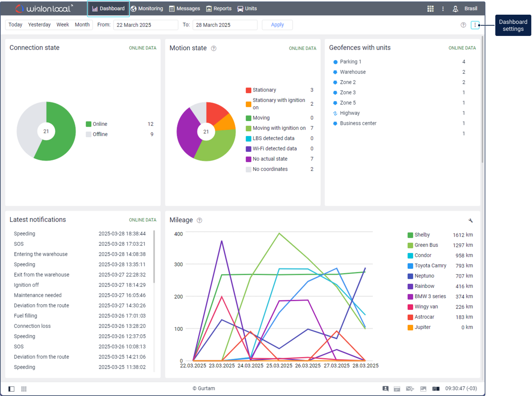This screenshot has width=532, height=396.
Task: Open the Dashboard settings three-dot menu
Action: point(475,25)
